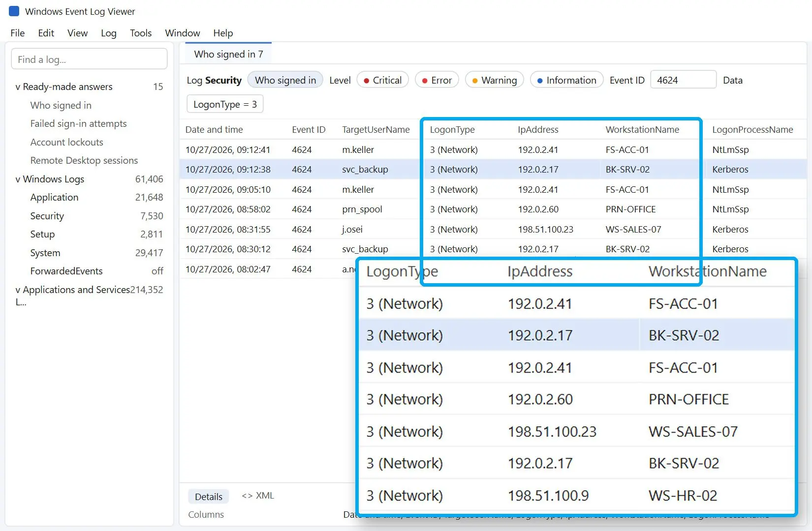Switch to the Details tab

[209, 497]
